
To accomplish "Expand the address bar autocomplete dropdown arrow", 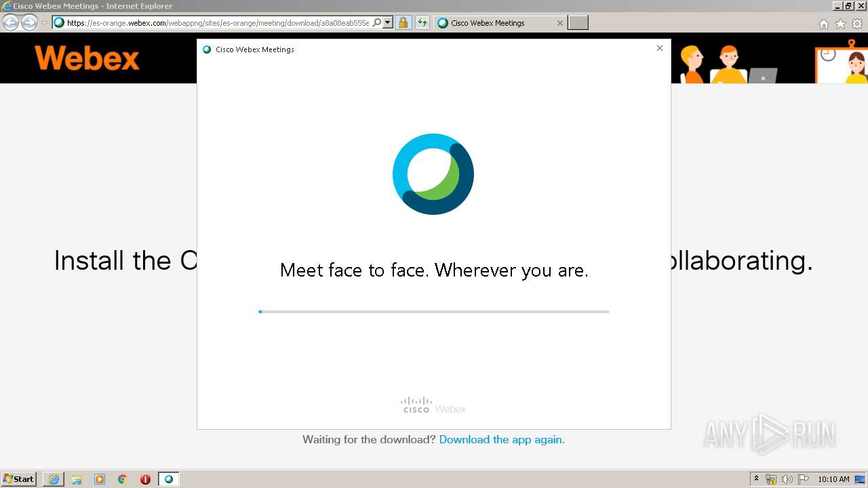I will click(388, 22).
